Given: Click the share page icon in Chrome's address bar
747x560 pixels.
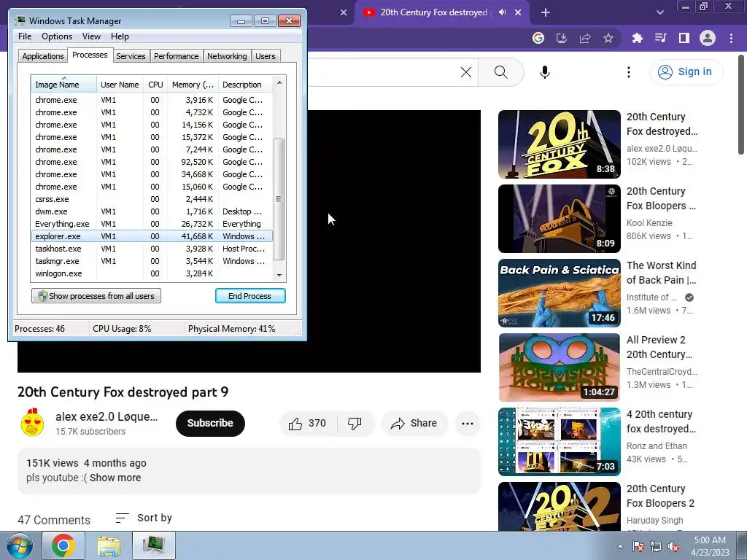Looking at the screenshot, I should (585, 38).
